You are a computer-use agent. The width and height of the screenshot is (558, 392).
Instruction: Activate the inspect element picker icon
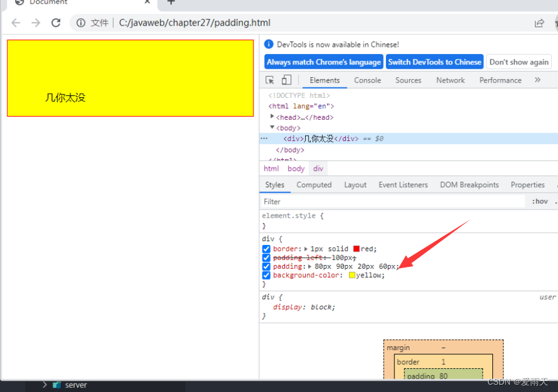[x=270, y=80]
